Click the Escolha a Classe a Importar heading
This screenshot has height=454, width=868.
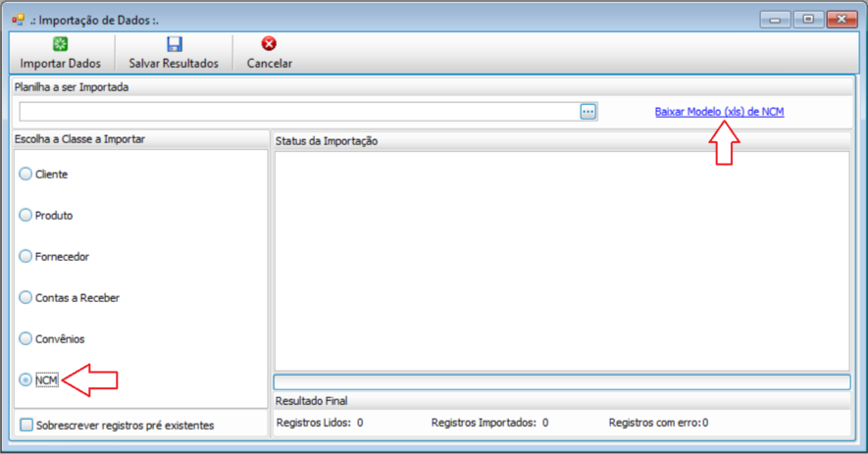click(x=79, y=139)
